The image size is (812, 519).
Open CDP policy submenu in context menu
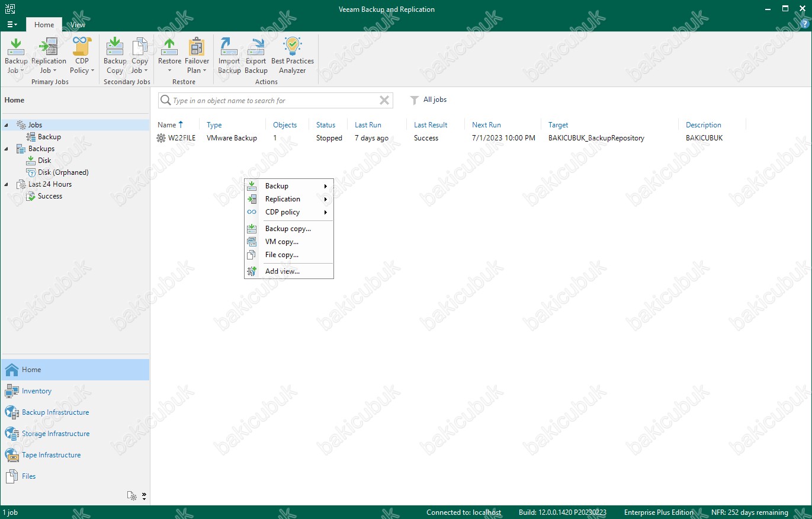coord(289,212)
